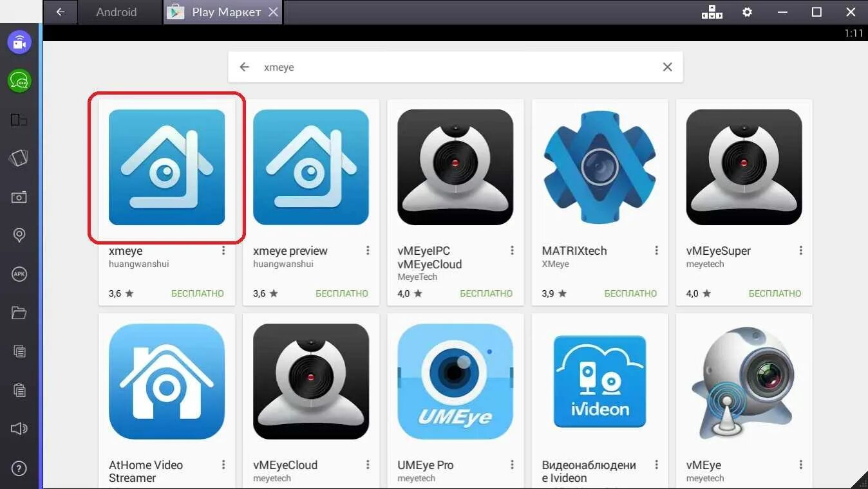The width and height of the screenshot is (868, 489).
Task: Click the AtHome Video Streamer title
Action: (146, 472)
